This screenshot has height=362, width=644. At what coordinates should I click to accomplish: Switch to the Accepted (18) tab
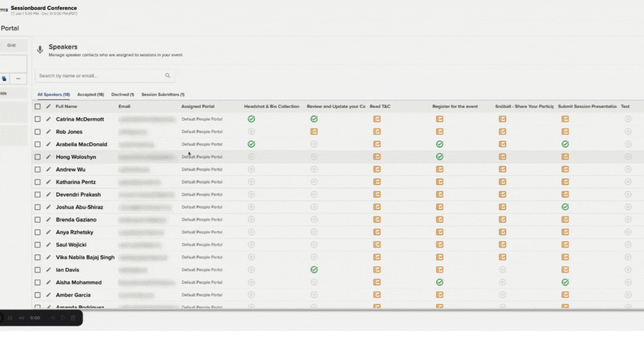(91, 94)
